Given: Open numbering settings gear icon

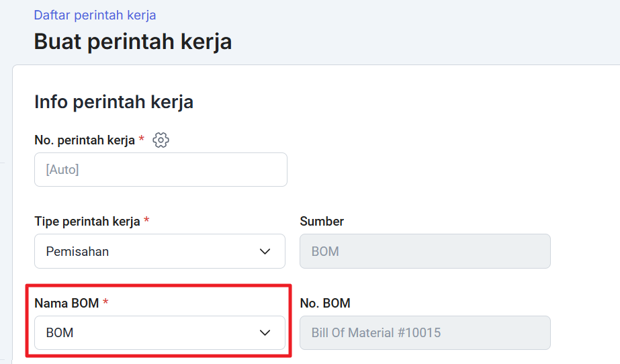Looking at the screenshot, I should (161, 140).
